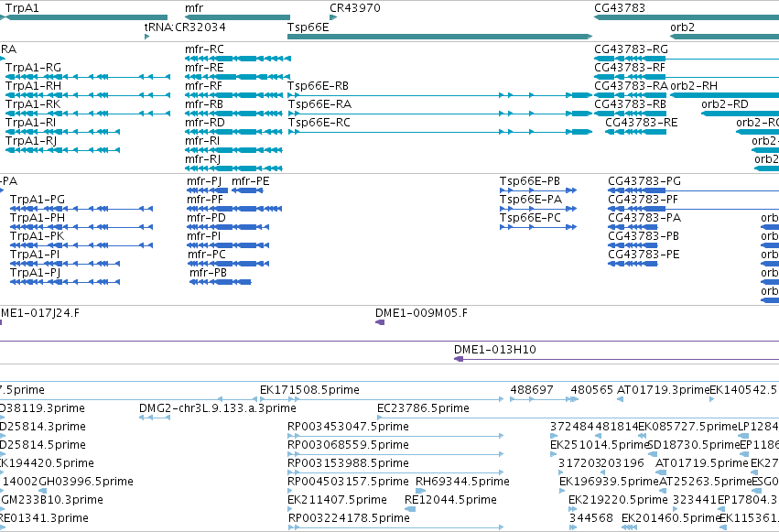Click the orb2 gene label

[x=682, y=27]
